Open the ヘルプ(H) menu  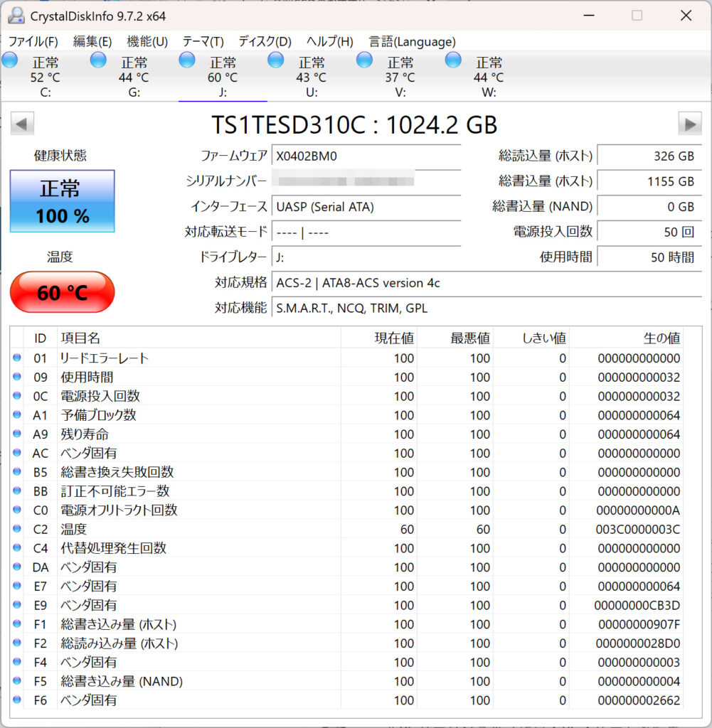point(330,41)
